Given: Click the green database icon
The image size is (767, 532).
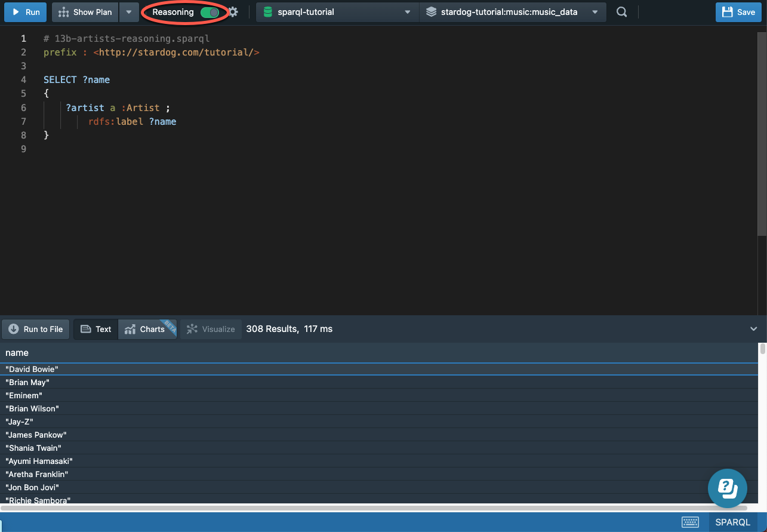Looking at the screenshot, I should (268, 12).
